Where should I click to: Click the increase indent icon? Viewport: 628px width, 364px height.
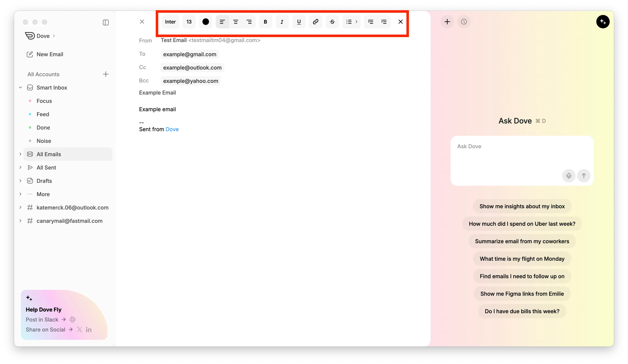[x=384, y=22]
